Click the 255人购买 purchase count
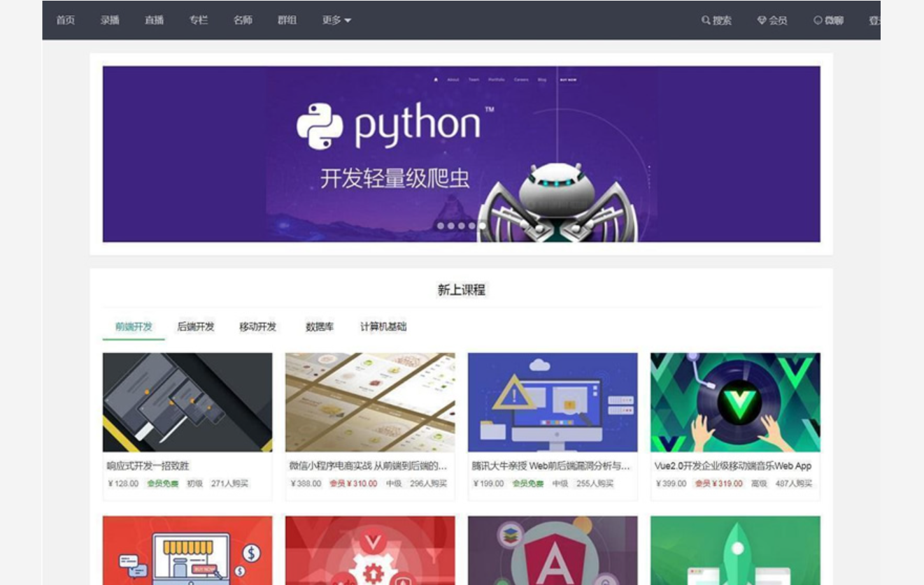The height and width of the screenshot is (585, 924). [595, 484]
